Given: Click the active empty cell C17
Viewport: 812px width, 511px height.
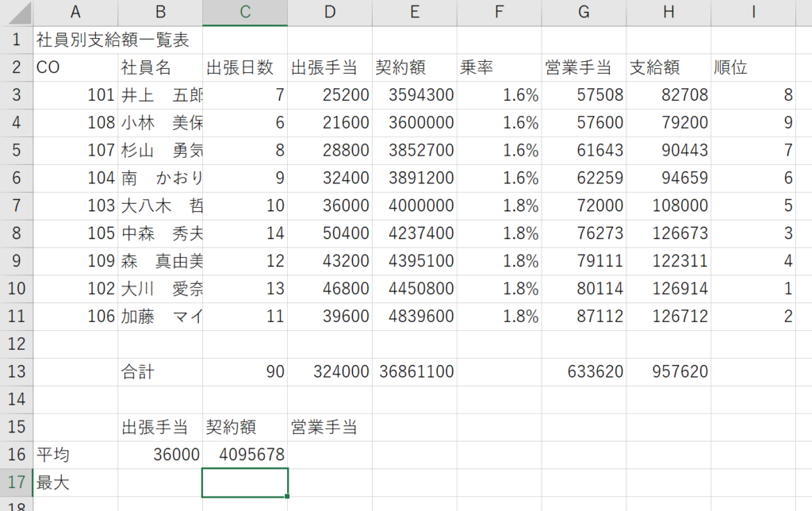Looking at the screenshot, I should coord(245,482).
